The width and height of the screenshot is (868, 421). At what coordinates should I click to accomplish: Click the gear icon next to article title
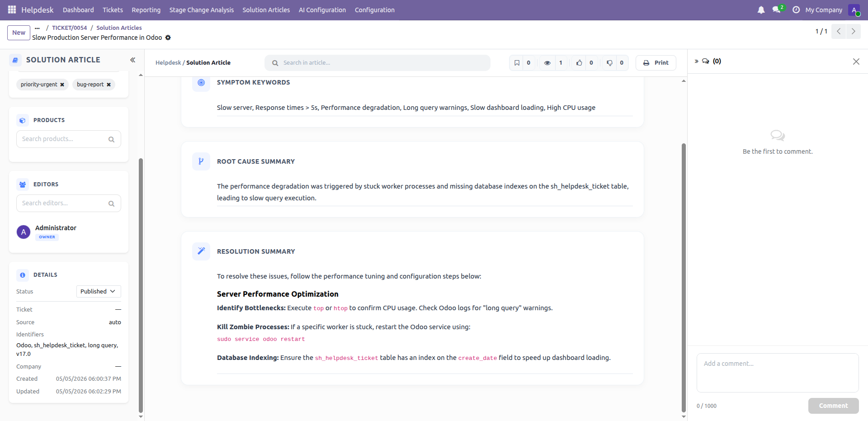(x=168, y=38)
